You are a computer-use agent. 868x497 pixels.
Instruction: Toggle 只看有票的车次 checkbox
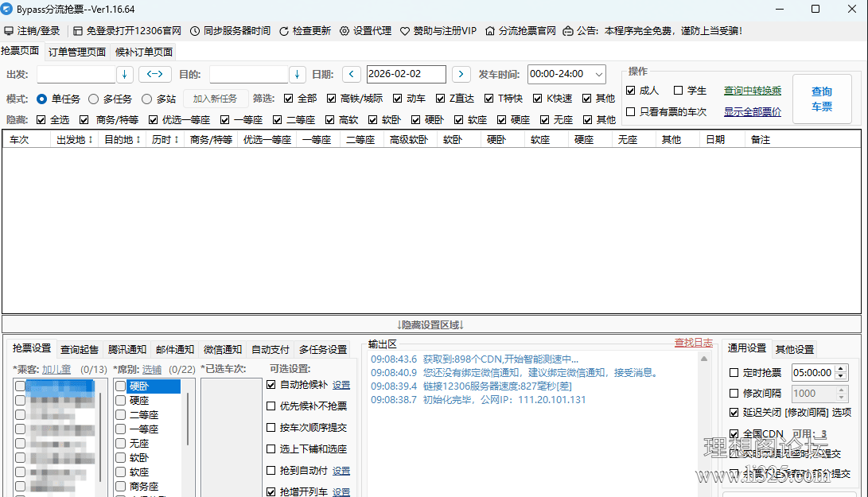pos(631,112)
